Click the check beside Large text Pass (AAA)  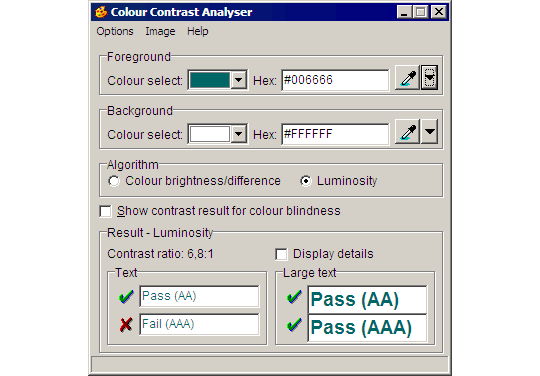coord(294,325)
